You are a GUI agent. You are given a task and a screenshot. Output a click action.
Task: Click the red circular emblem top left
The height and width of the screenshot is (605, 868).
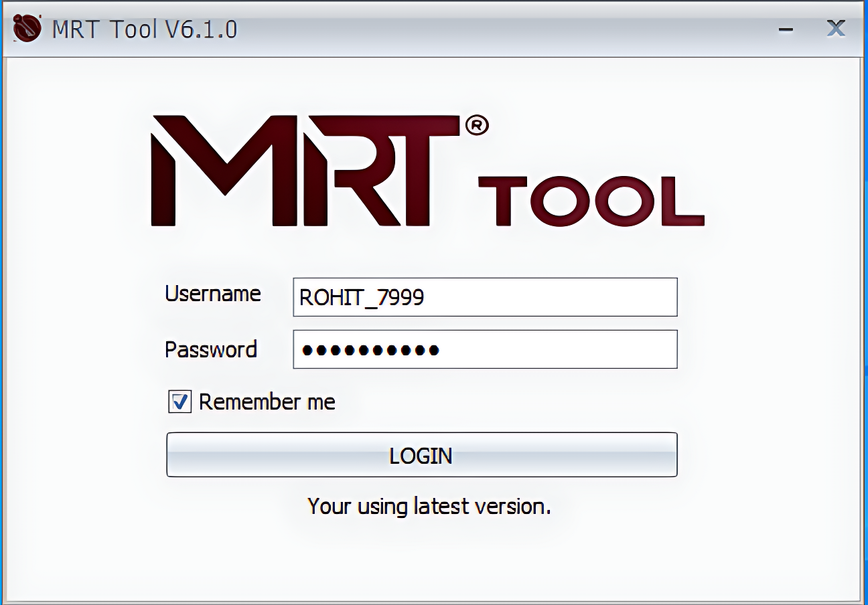(x=27, y=28)
